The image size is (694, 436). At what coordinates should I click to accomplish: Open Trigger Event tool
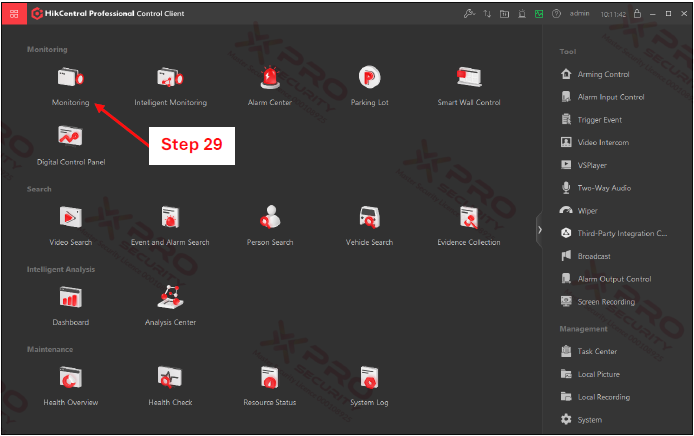(591, 120)
